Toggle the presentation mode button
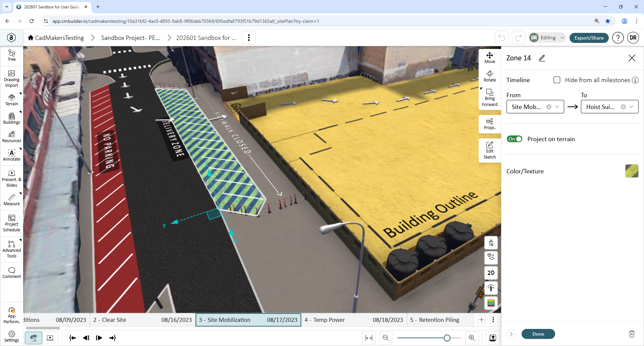644x346 pixels. coord(50,338)
